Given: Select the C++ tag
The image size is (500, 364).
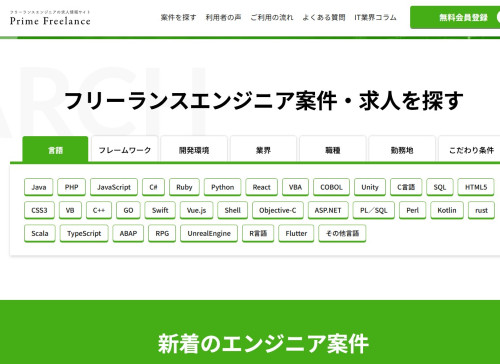Looking at the screenshot, I should 99,210.
